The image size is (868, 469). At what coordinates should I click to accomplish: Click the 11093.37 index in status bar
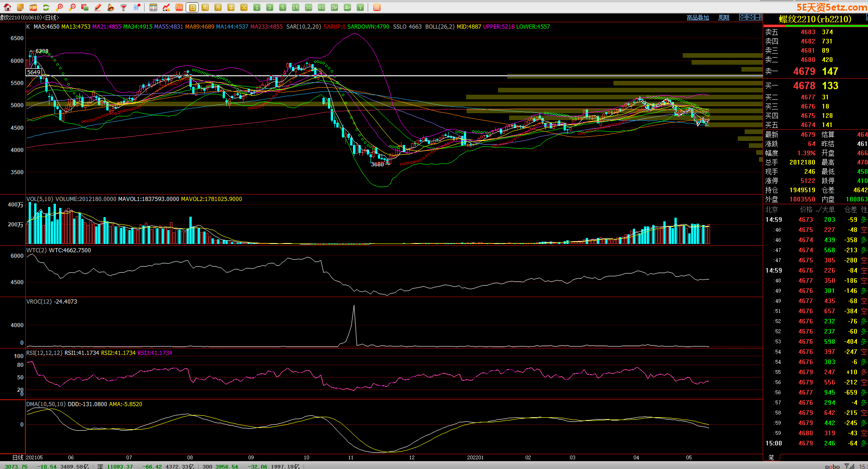(120, 466)
